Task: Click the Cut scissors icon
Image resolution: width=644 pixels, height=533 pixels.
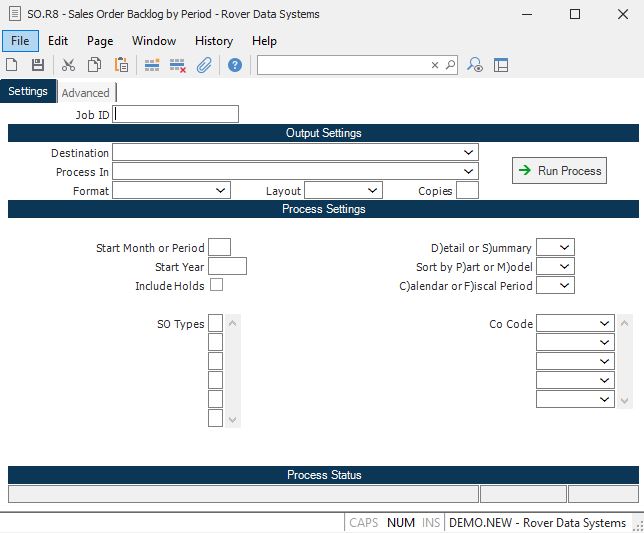Action: [68, 65]
